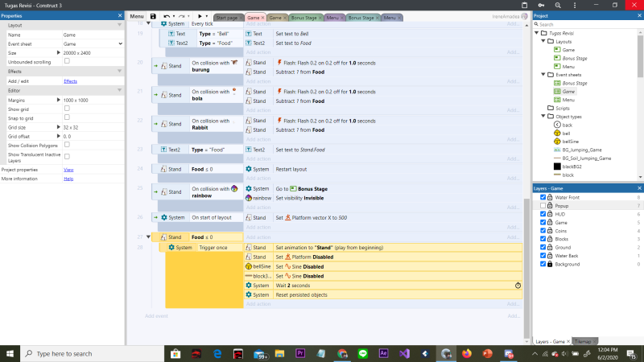Expand the Grid size property arrow

(58, 127)
